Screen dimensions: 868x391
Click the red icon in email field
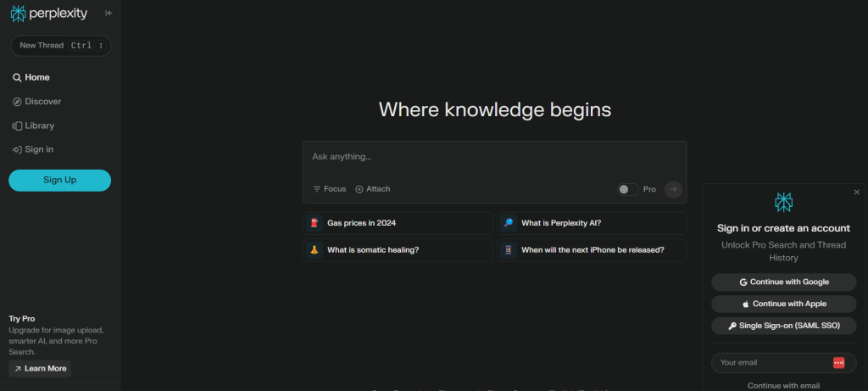[838, 363]
